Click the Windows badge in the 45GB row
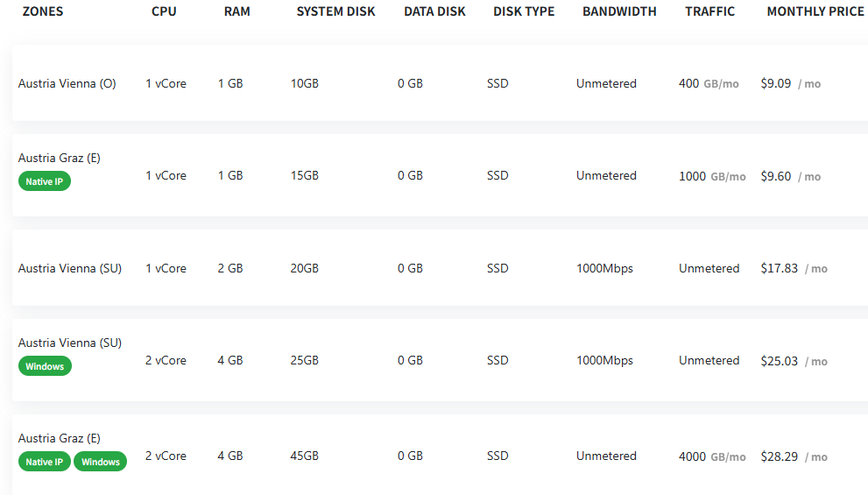The image size is (868, 495). coord(100,462)
